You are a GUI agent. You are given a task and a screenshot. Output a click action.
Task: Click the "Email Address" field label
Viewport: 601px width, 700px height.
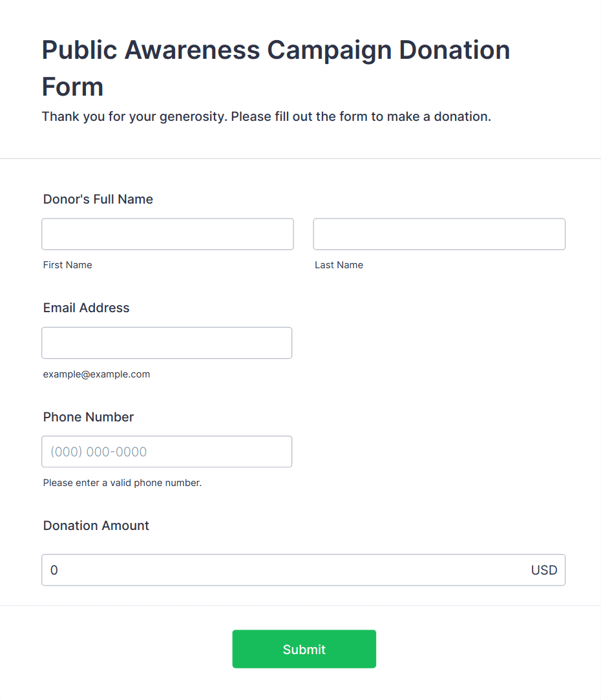pyautogui.click(x=87, y=308)
